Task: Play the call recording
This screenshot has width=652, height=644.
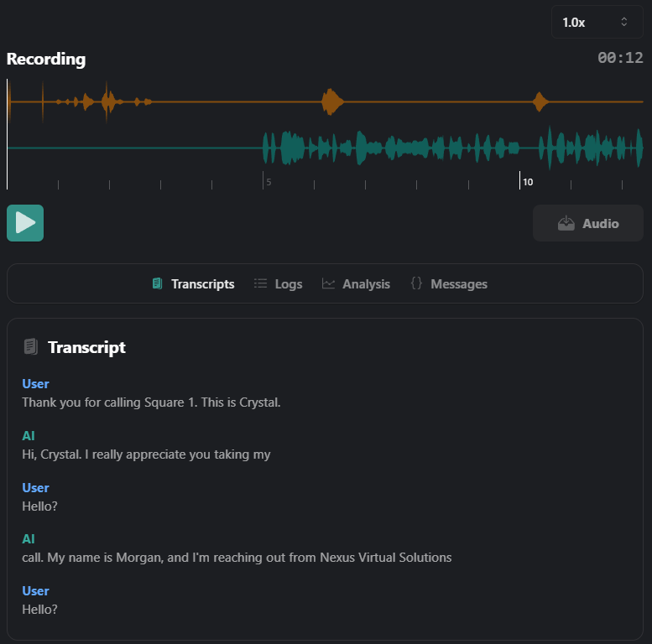Action: point(25,223)
